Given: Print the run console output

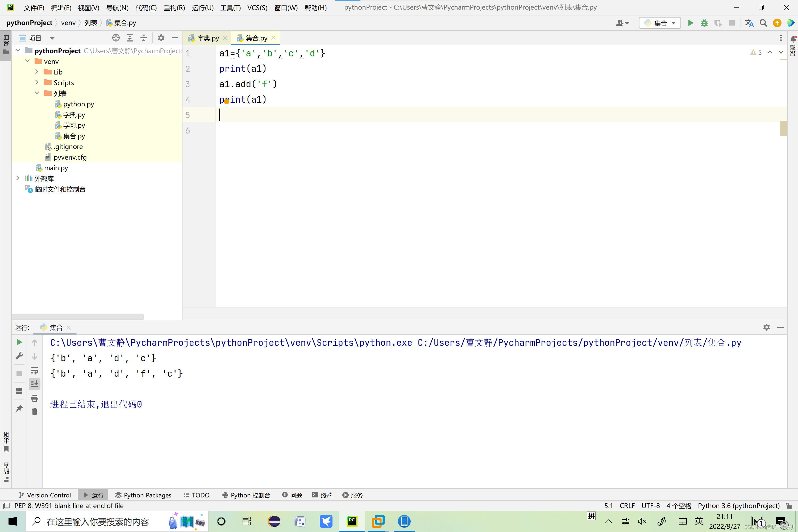Looking at the screenshot, I should click(x=35, y=398).
